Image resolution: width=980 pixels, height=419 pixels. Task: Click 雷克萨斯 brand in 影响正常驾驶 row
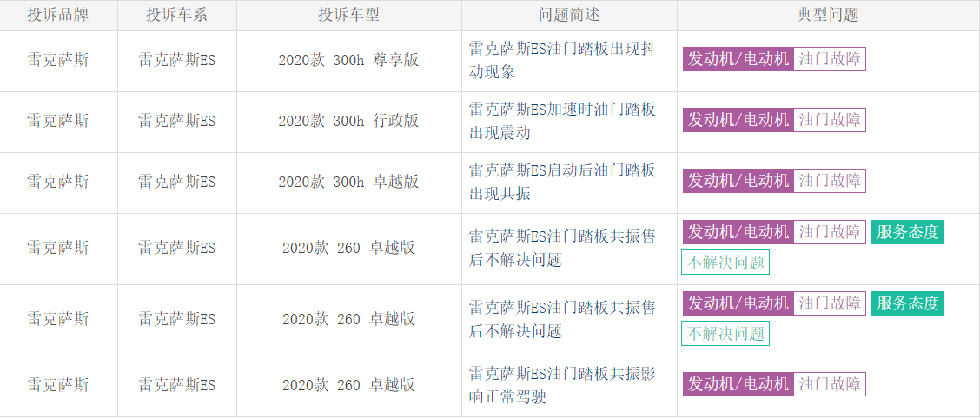pyautogui.click(x=58, y=385)
